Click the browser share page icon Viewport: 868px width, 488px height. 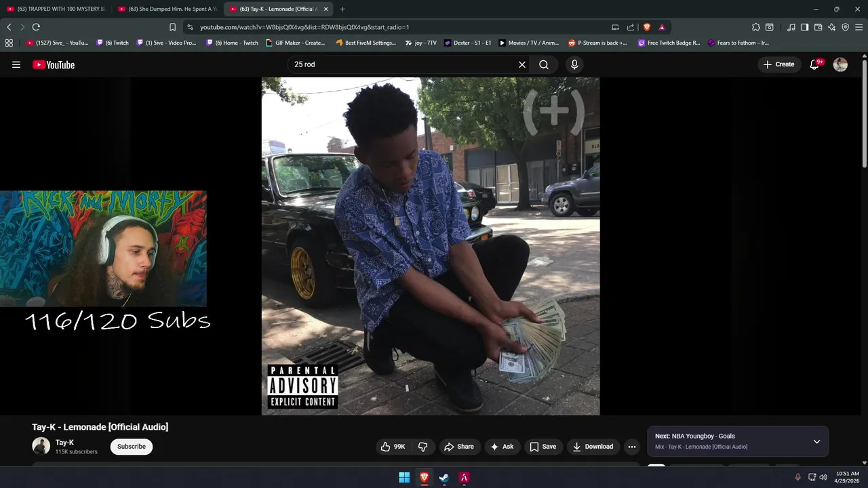pyautogui.click(x=631, y=27)
